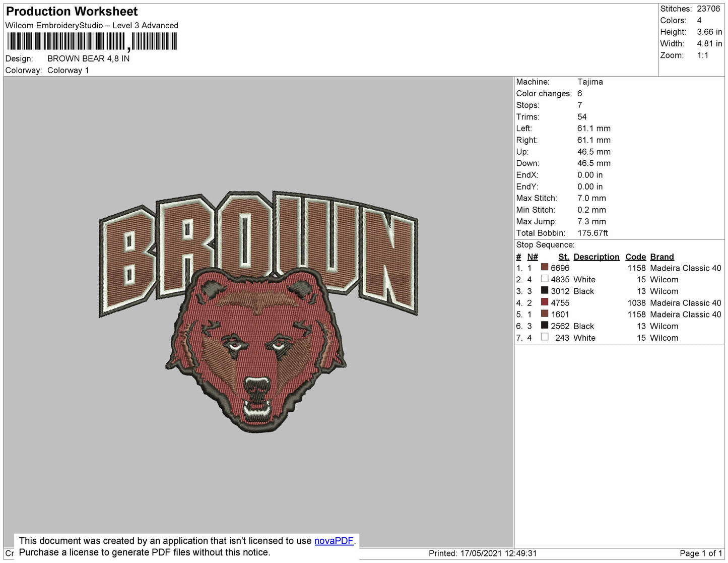Select the design name 'BROWN BEAR 4,8 IN'
Screen dimensions: 728x563
point(89,58)
